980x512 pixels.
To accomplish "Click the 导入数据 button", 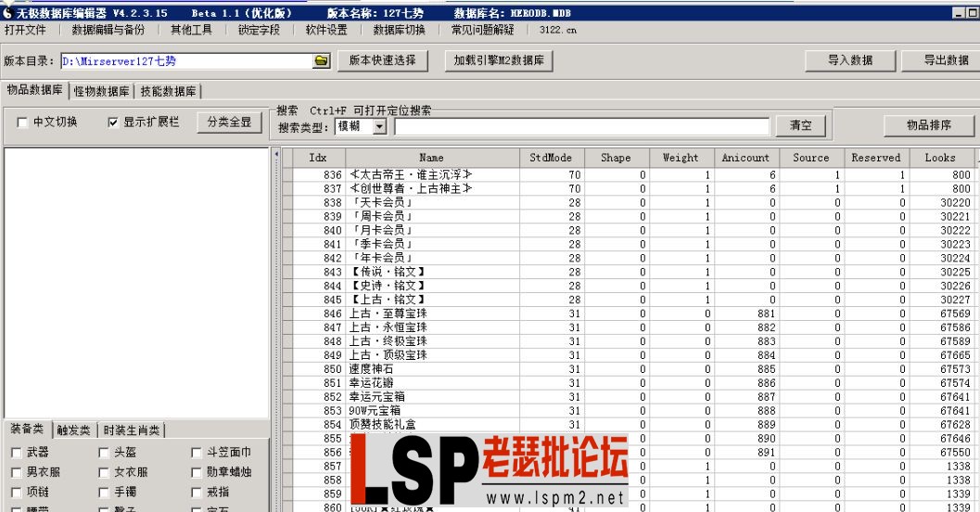I will click(x=850, y=60).
